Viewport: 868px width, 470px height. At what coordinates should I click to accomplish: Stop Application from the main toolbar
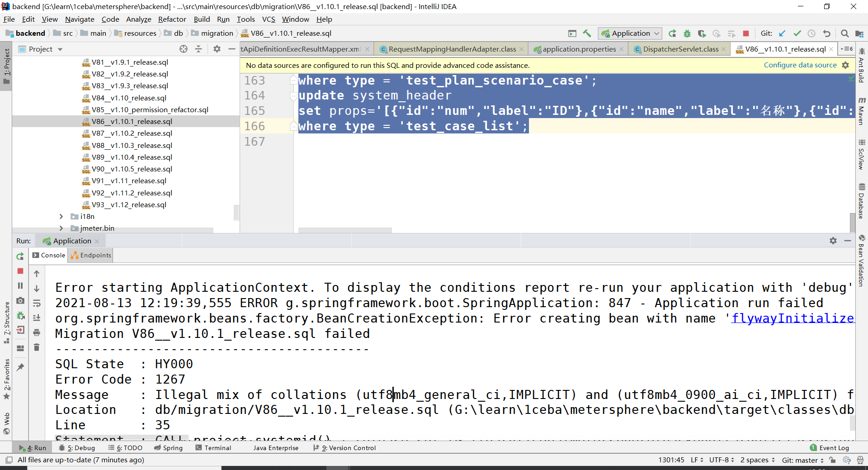coord(746,33)
